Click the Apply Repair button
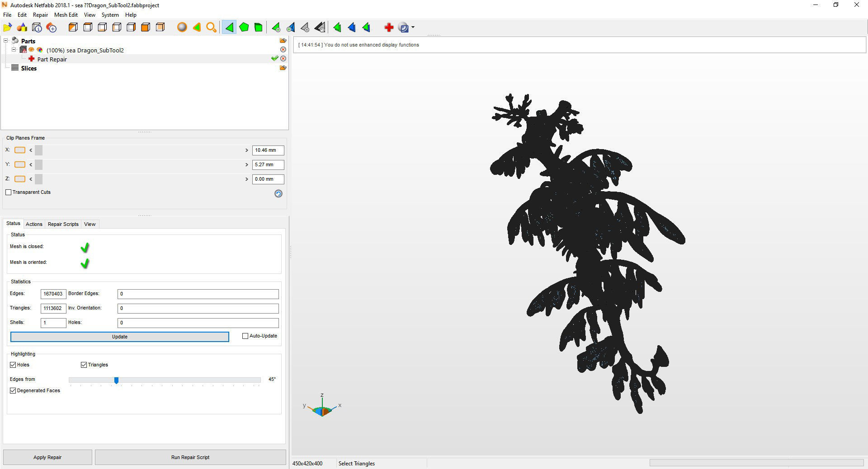 [x=47, y=457]
